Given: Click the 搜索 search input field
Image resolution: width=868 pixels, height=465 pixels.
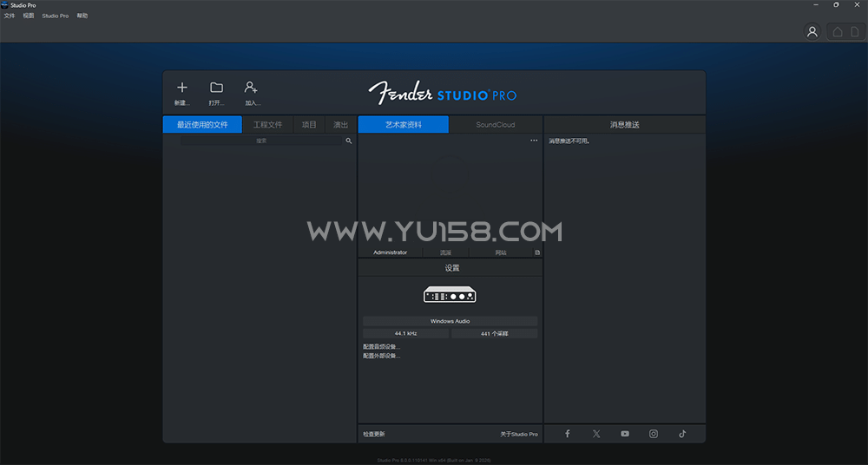Looking at the screenshot, I should pyautogui.click(x=261, y=141).
